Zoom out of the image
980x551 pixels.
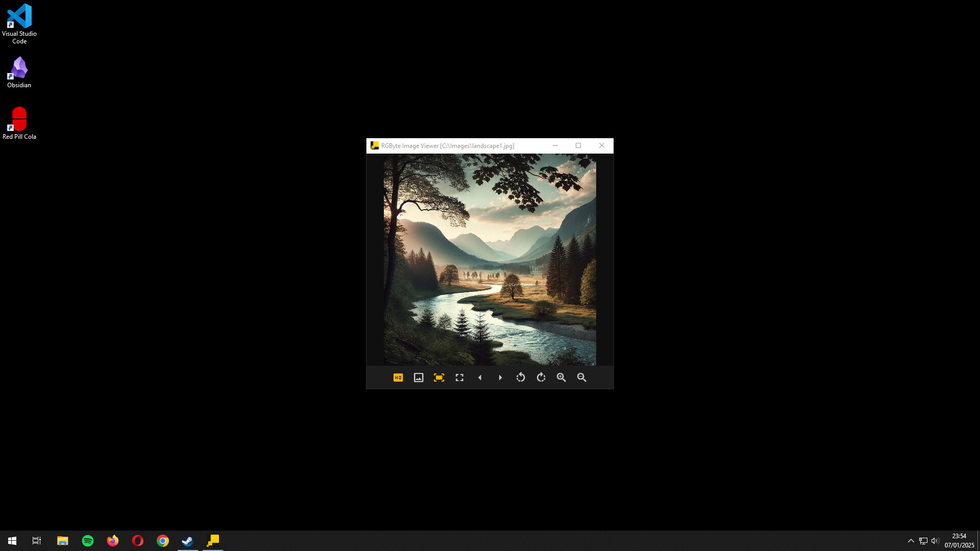coord(581,378)
